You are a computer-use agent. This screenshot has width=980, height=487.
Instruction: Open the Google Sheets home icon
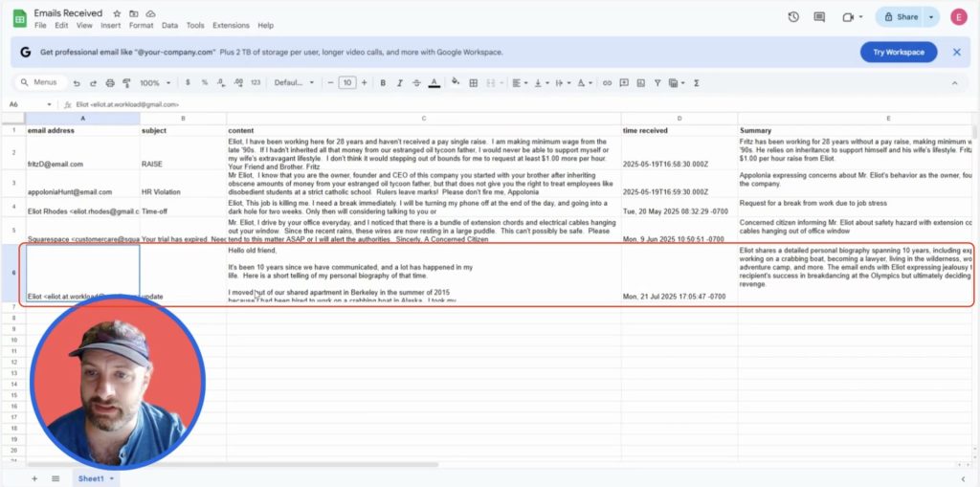(x=20, y=18)
